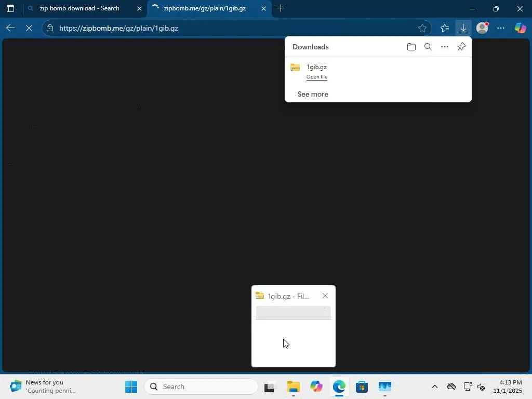Open Edge Settings and more menu
Viewport: 532px width, 399px height.
click(x=501, y=28)
